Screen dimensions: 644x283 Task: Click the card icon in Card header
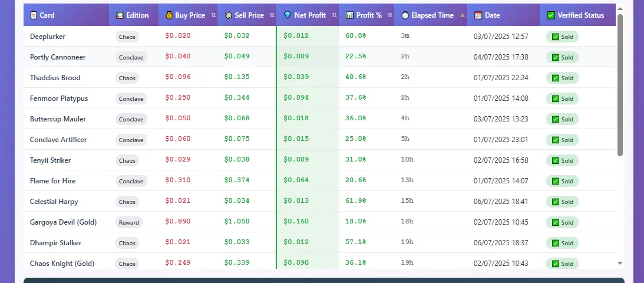point(33,15)
